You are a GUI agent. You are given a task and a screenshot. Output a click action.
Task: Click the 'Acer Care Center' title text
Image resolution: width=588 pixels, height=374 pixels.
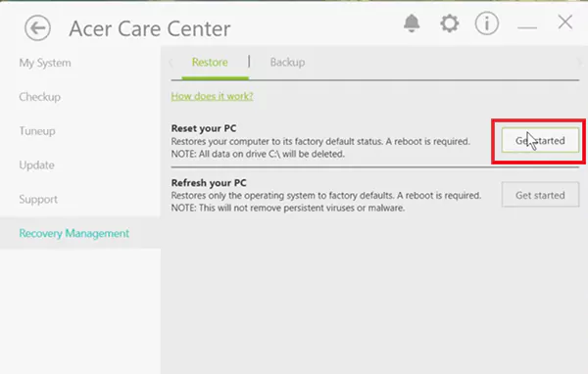click(x=150, y=28)
